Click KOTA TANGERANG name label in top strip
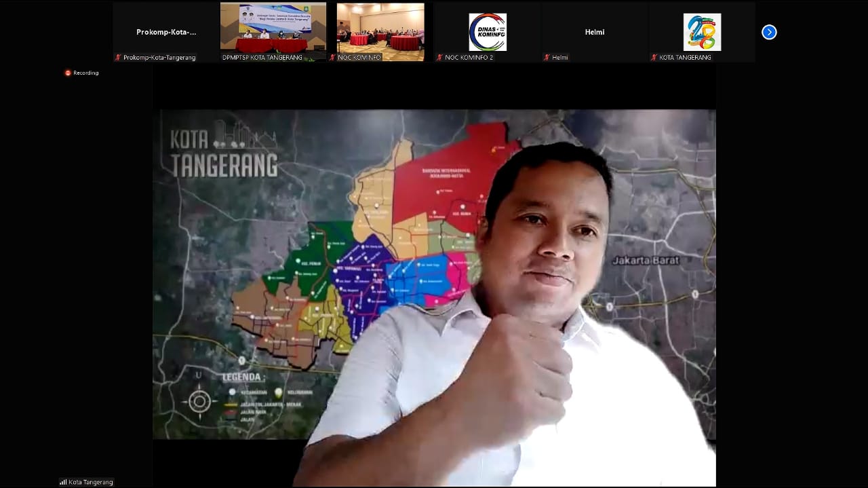Screen dimensions: 868x488 click(685, 58)
